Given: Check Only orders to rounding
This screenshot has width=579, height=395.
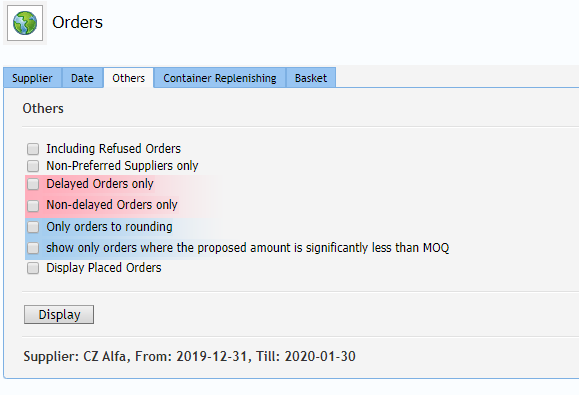Looking at the screenshot, I should click(x=33, y=227).
